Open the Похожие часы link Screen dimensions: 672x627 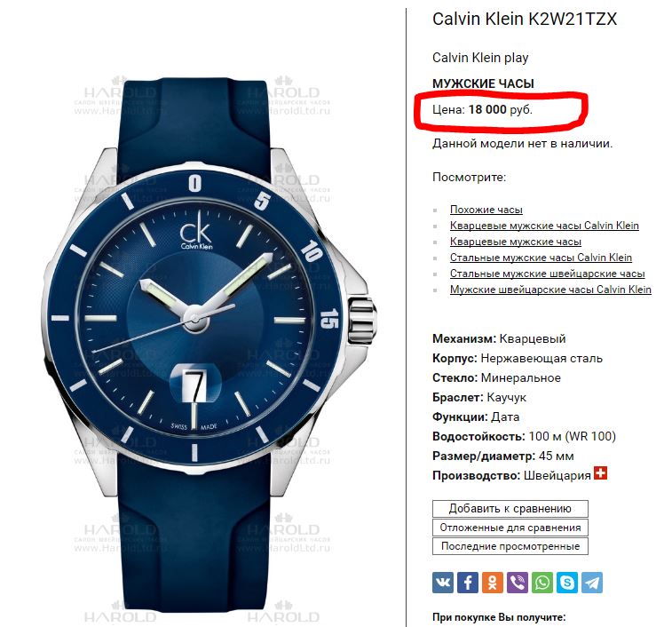coord(486,210)
